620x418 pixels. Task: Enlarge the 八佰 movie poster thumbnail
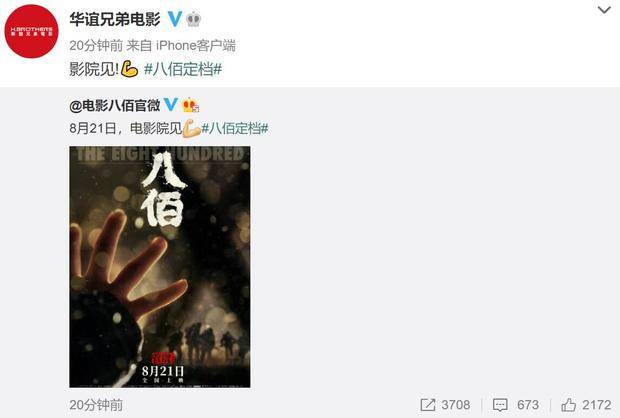coord(160,267)
